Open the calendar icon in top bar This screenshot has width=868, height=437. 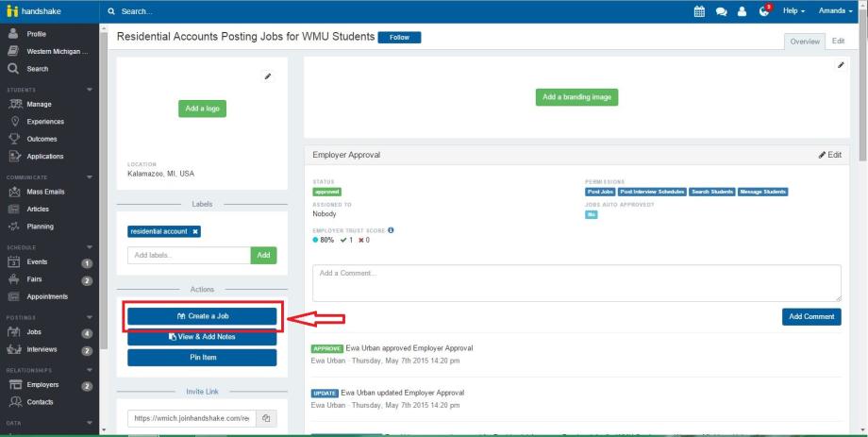(x=699, y=11)
